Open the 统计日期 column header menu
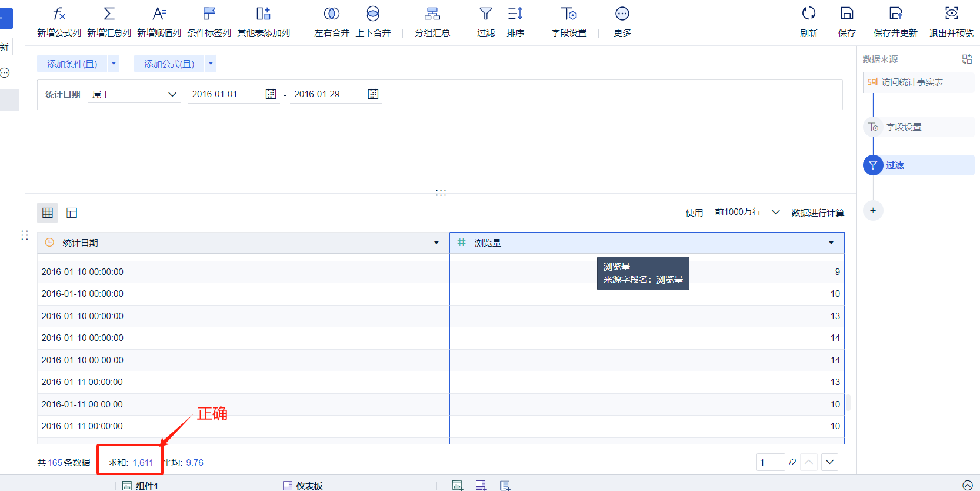Screen dimensions: 980x491 [x=436, y=243]
